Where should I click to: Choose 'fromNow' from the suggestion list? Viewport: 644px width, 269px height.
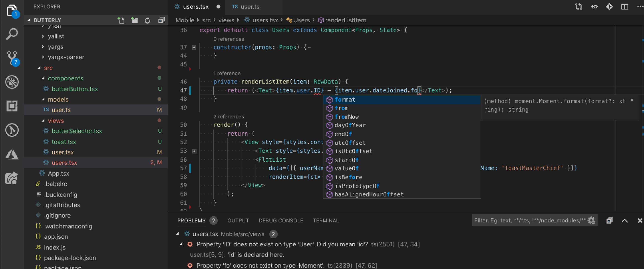[x=402, y=117]
